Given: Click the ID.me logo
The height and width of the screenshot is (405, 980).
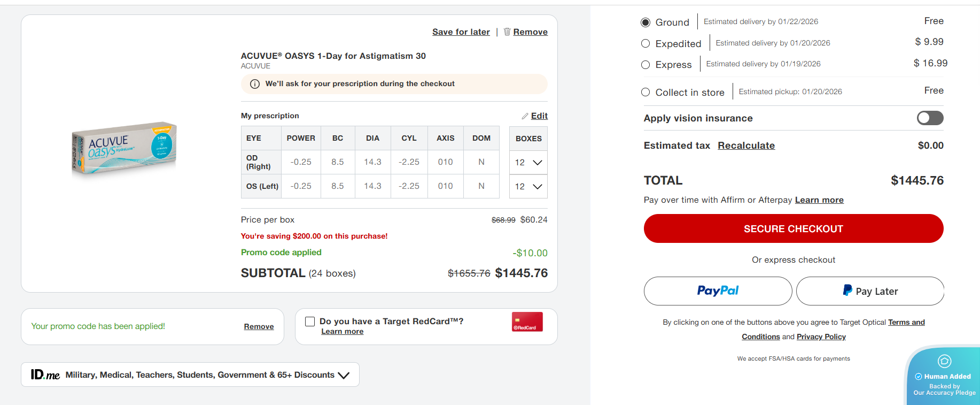Looking at the screenshot, I should (x=45, y=375).
